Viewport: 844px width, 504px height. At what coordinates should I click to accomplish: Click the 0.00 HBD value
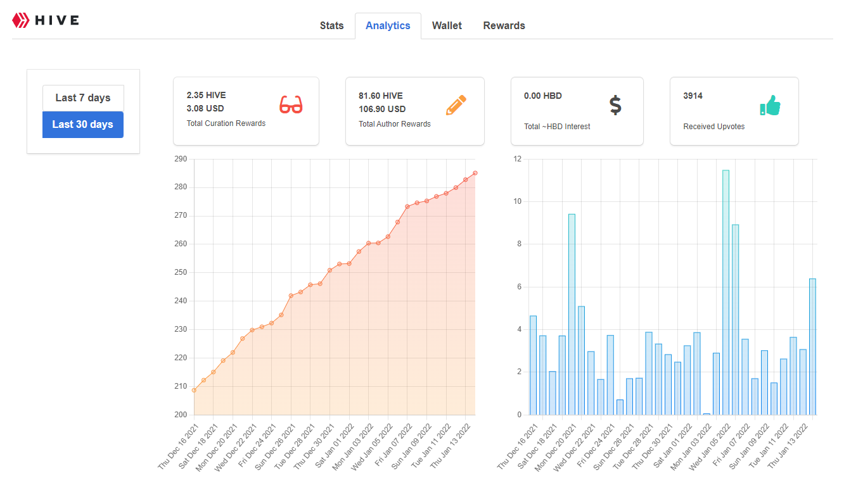pos(543,96)
